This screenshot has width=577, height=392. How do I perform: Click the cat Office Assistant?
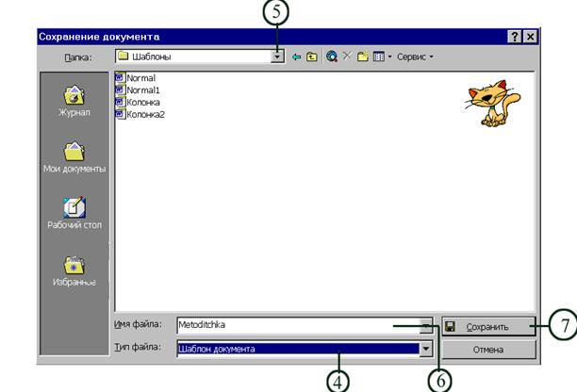492,104
